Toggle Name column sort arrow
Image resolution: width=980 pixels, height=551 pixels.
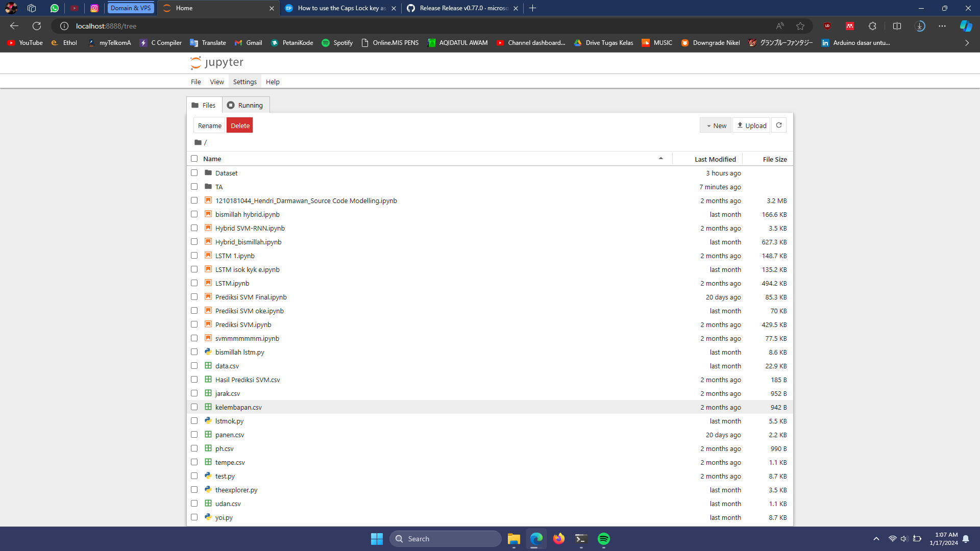(660, 159)
